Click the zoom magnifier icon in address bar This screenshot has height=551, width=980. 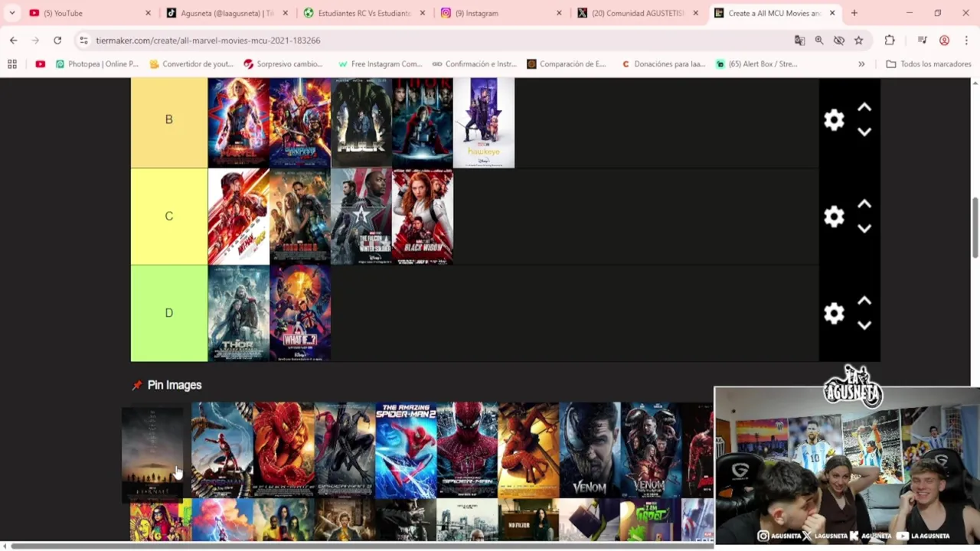(x=819, y=41)
